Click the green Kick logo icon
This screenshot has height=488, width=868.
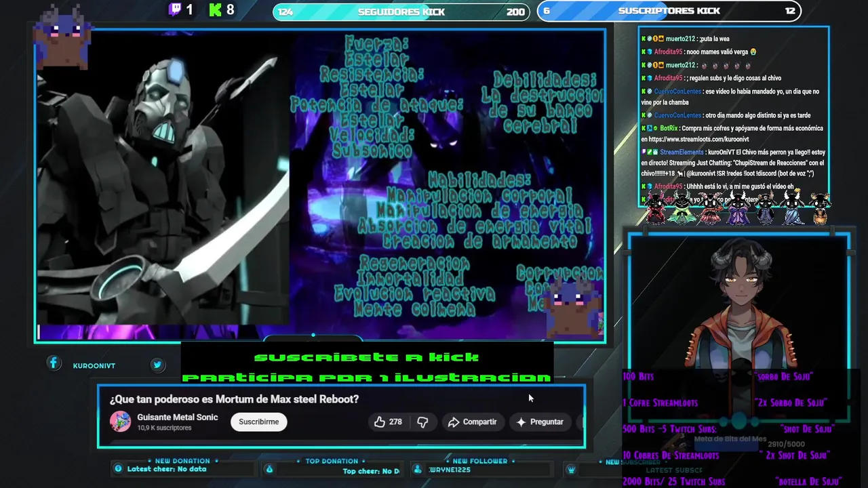point(215,9)
